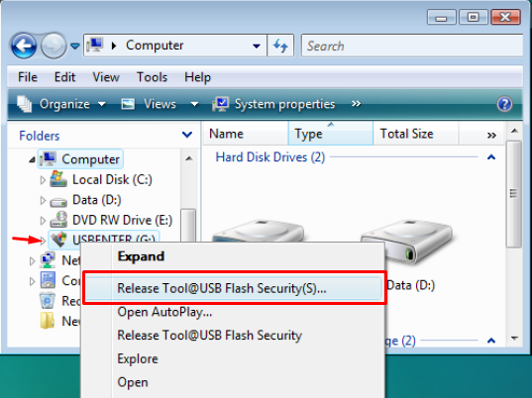
Task: Open the Tools menu
Action: click(x=152, y=77)
